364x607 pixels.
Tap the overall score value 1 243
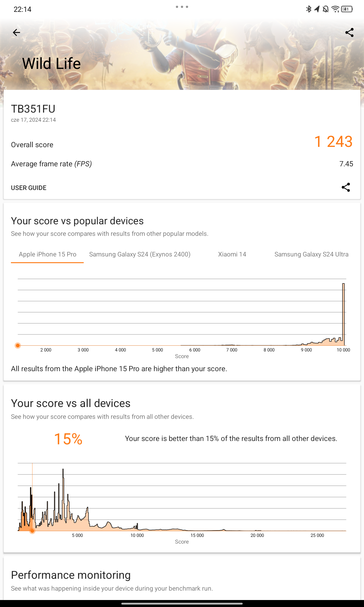(x=333, y=142)
